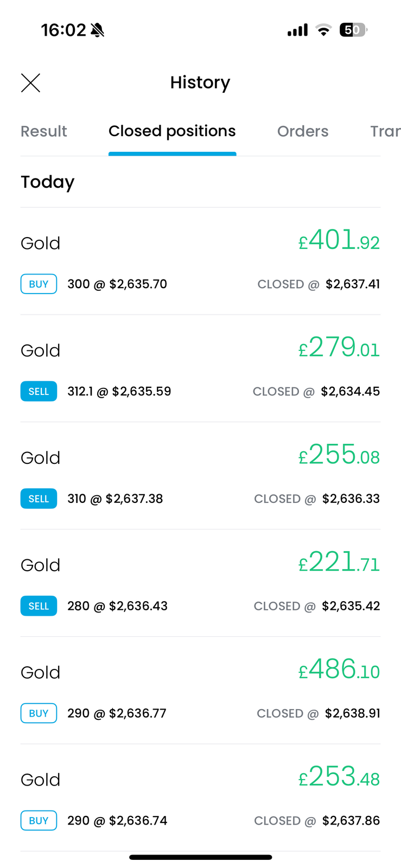Tap the Wi-Fi status icon
Viewport: 401px width, 868px height.
(x=323, y=30)
